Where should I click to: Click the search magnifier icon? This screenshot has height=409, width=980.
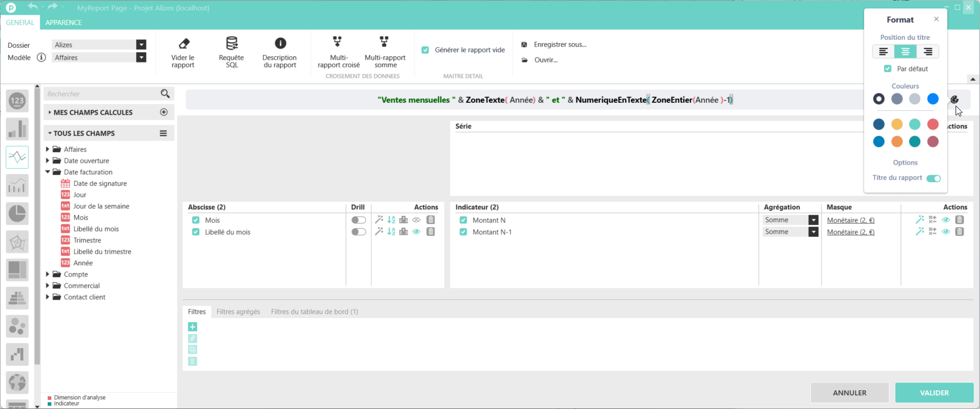click(x=165, y=94)
